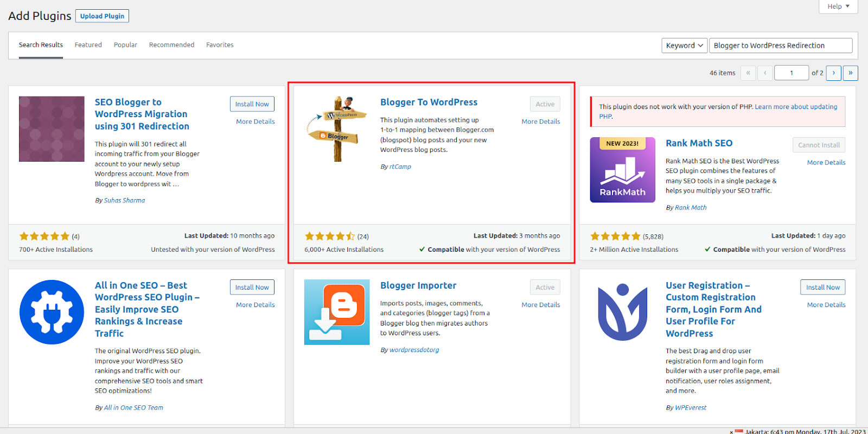Open the Blogger Importer title link
Image resolution: width=868 pixels, height=434 pixels.
point(418,285)
